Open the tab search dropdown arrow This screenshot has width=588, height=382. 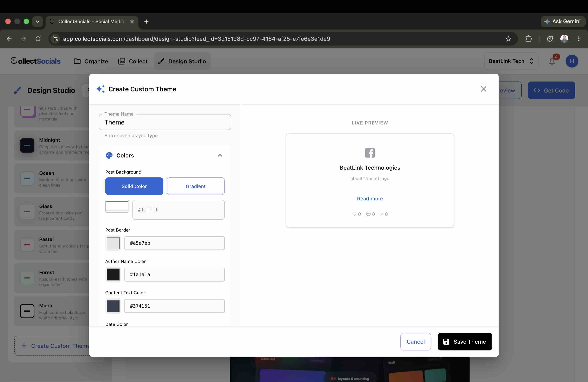click(38, 21)
